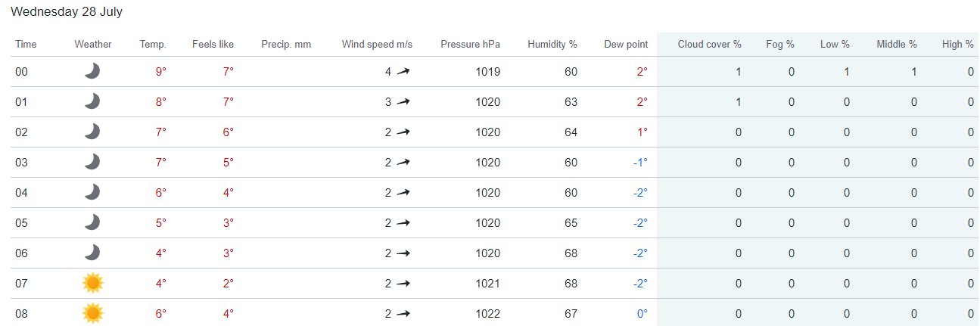Click the Wednesday 28 July heading
The height and width of the screenshot is (326, 980).
pos(67,12)
